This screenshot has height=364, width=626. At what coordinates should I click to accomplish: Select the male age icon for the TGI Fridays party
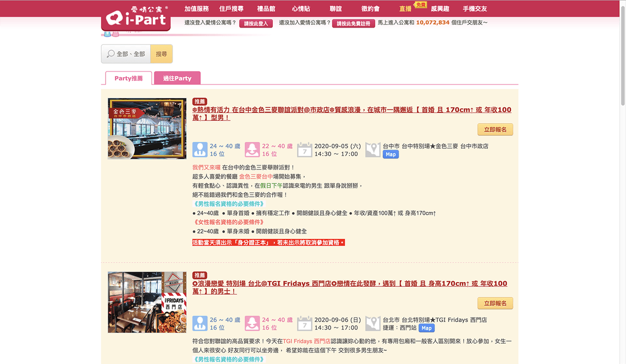(x=200, y=323)
